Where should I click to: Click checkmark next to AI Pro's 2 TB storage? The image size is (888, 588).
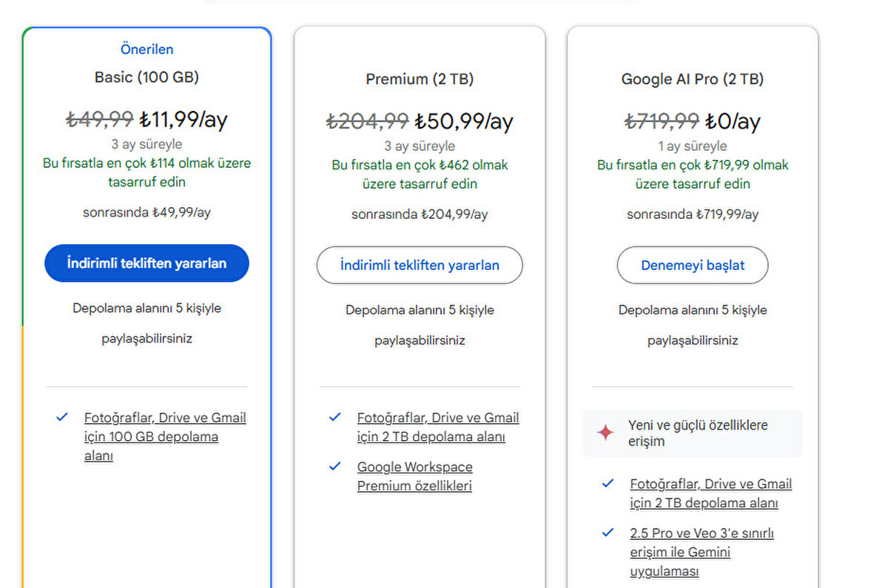coord(608,483)
